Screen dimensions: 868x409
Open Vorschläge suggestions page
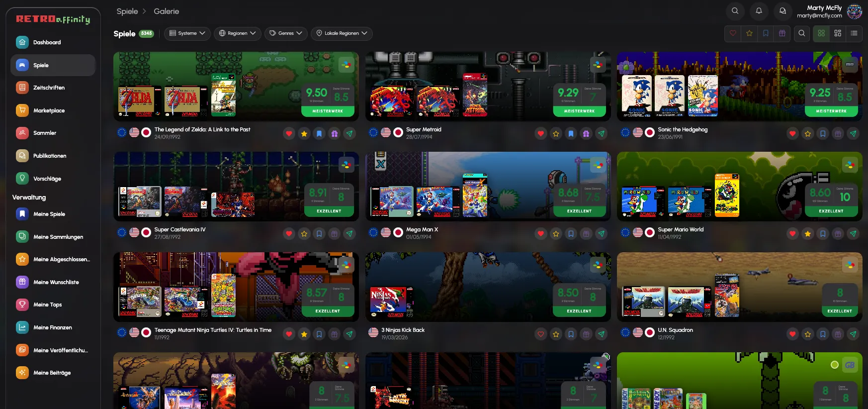(53, 179)
